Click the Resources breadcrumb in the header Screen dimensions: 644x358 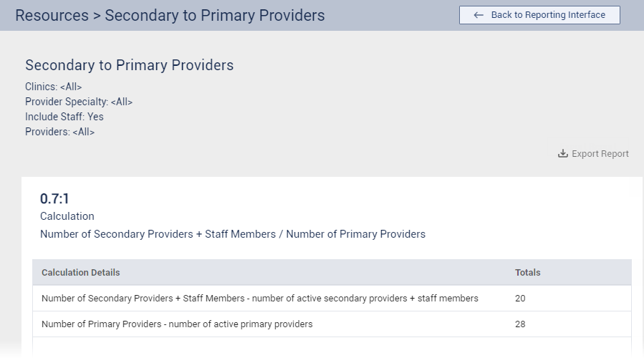[x=50, y=15]
